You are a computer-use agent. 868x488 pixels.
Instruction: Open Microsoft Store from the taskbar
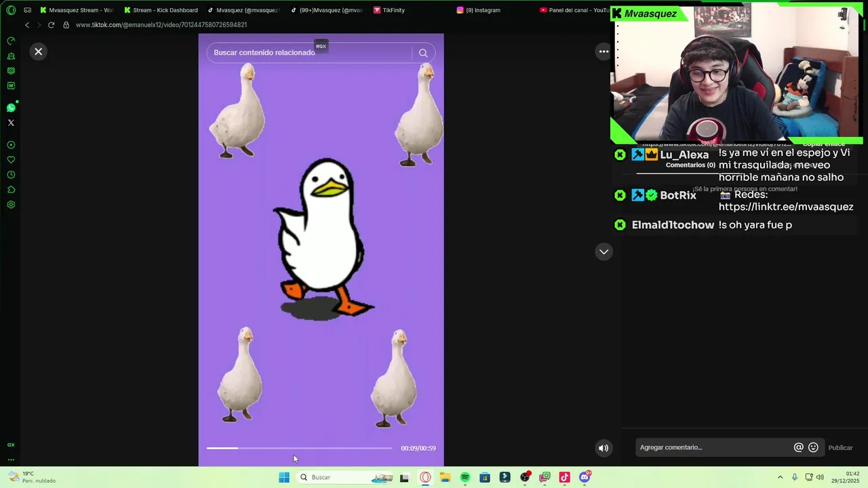pyautogui.click(x=485, y=477)
